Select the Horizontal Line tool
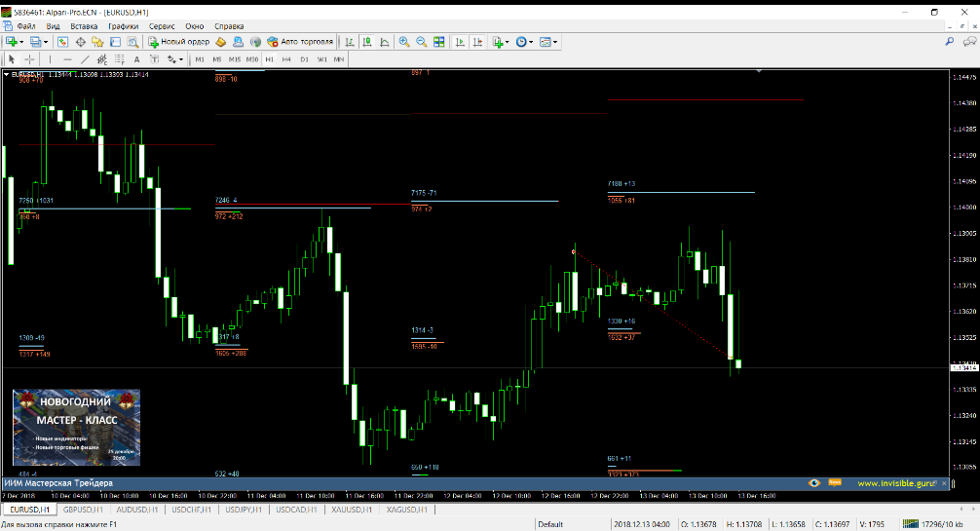The image size is (980, 531). 67,59
